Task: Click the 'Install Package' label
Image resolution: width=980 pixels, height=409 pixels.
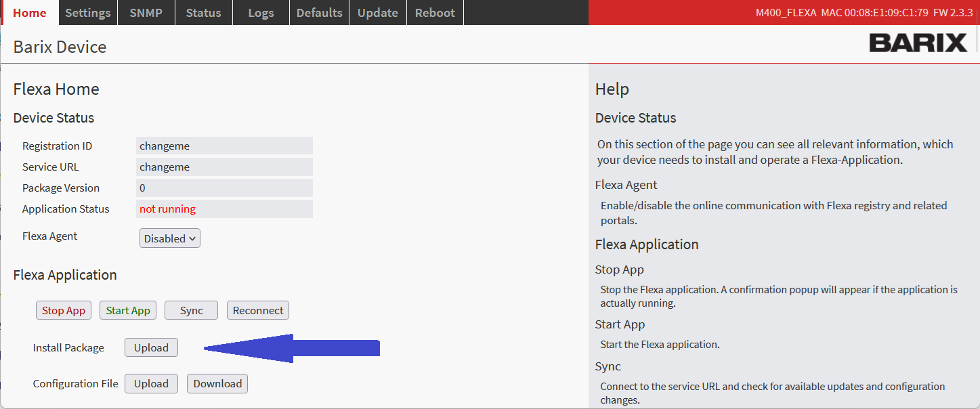Action: (x=68, y=347)
